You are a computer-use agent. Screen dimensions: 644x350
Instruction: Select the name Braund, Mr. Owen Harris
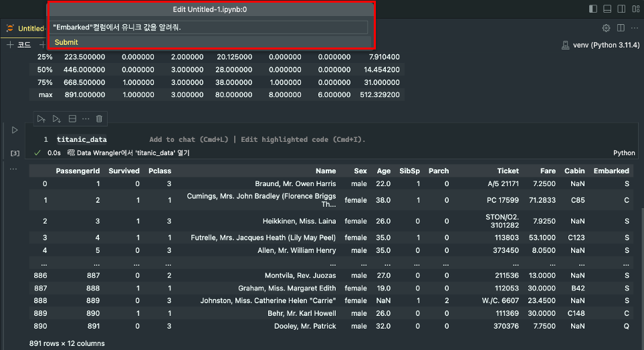pos(296,183)
